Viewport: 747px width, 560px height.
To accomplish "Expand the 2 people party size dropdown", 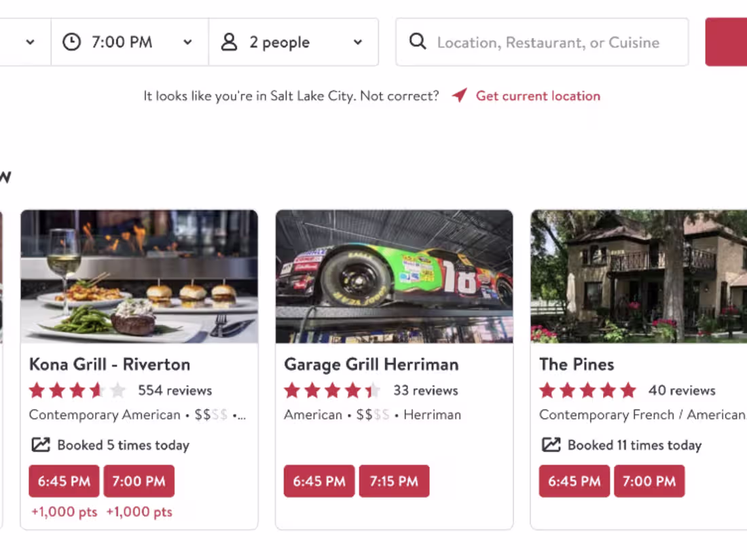I will click(x=358, y=42).
